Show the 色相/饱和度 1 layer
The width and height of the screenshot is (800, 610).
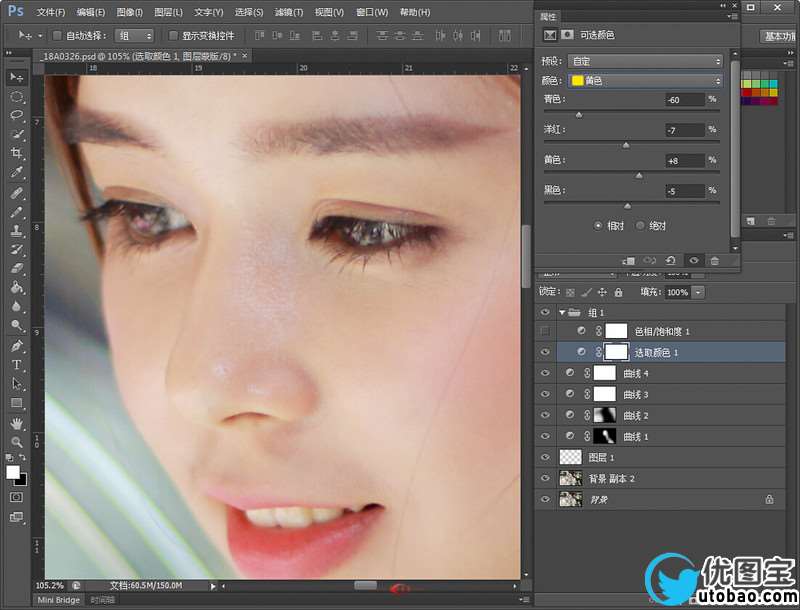pos(545,331)
